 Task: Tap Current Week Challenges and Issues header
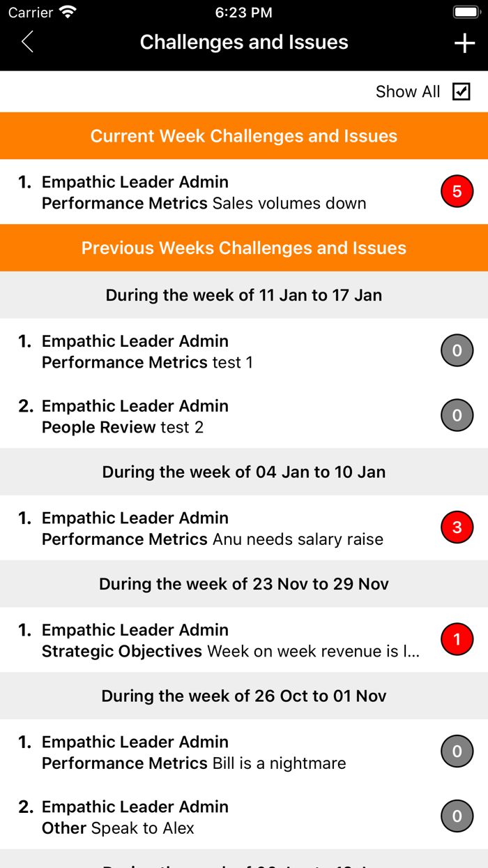pyautogui.click(x=244, y=136)
